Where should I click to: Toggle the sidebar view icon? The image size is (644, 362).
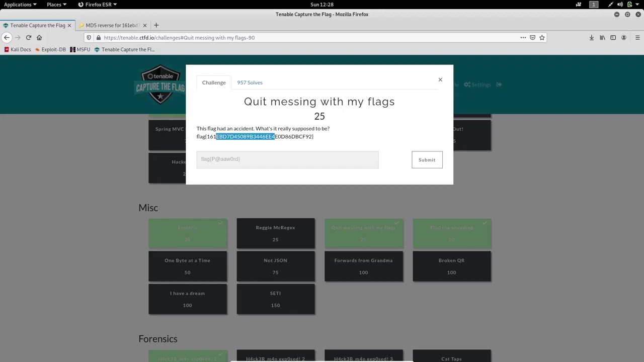coord(613,38)
